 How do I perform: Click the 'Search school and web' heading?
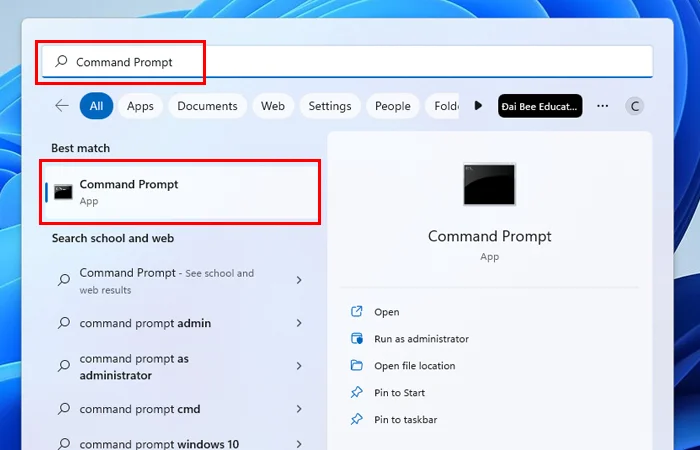point(113,238)
